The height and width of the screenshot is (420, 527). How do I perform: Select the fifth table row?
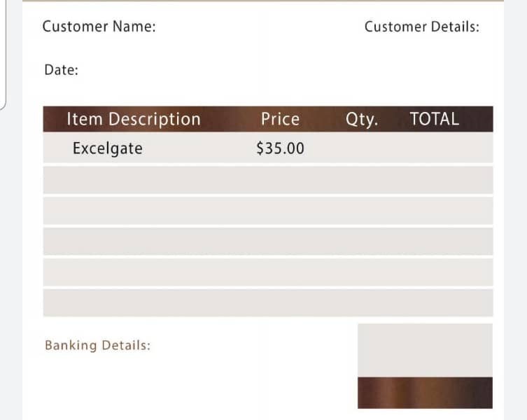coord(268,272)
